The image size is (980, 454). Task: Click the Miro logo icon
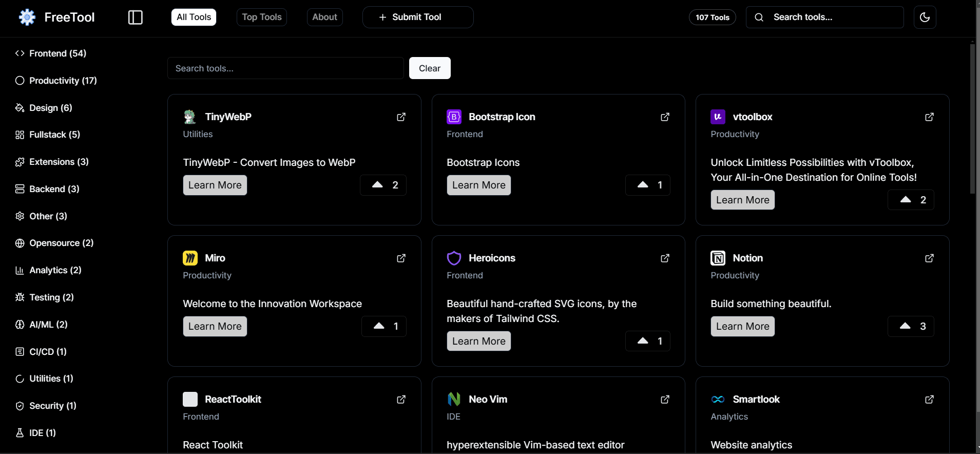click(190, 258)
